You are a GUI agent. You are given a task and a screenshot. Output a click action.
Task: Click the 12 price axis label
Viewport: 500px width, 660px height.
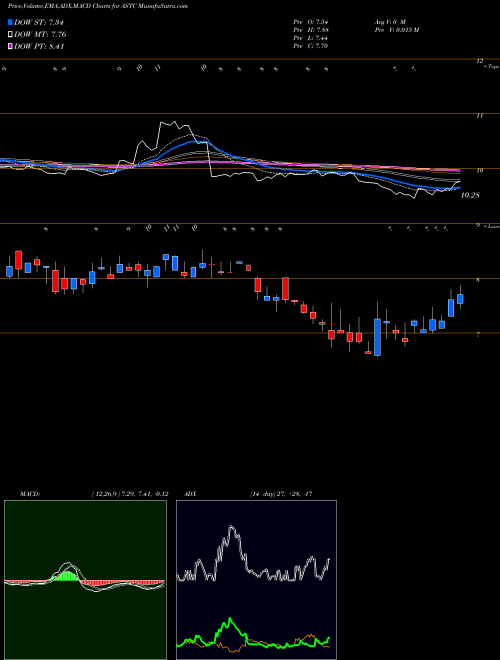[x=479, y=61]
